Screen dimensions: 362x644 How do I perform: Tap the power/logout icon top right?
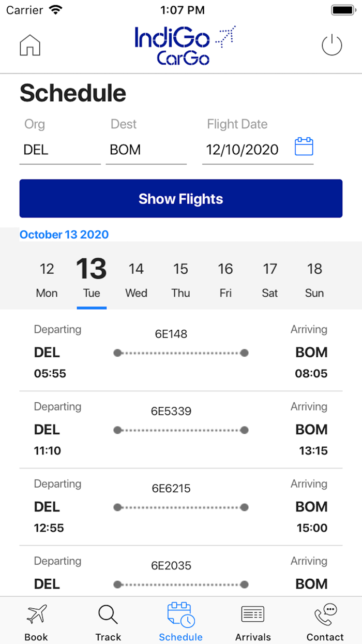point(331,45)
